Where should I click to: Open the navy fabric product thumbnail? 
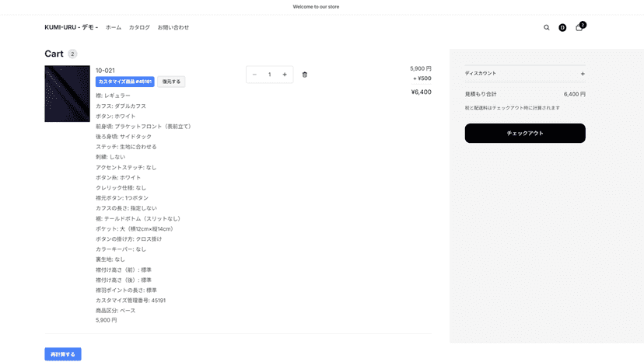68,93
